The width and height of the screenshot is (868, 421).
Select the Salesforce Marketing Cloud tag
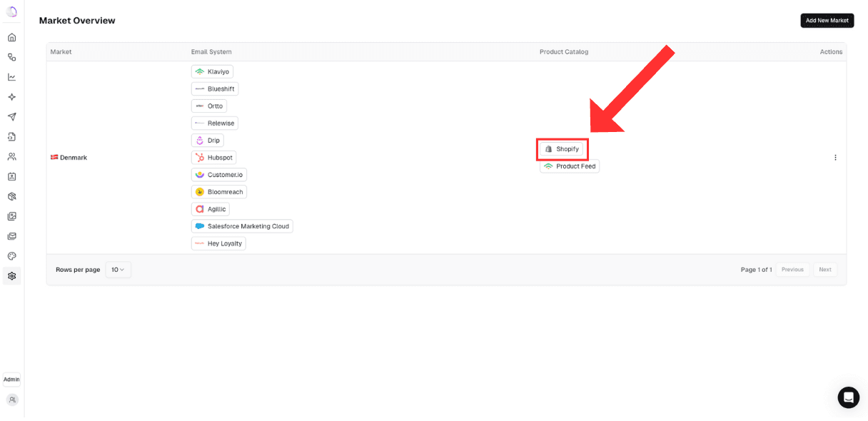[x=242, y=226]
